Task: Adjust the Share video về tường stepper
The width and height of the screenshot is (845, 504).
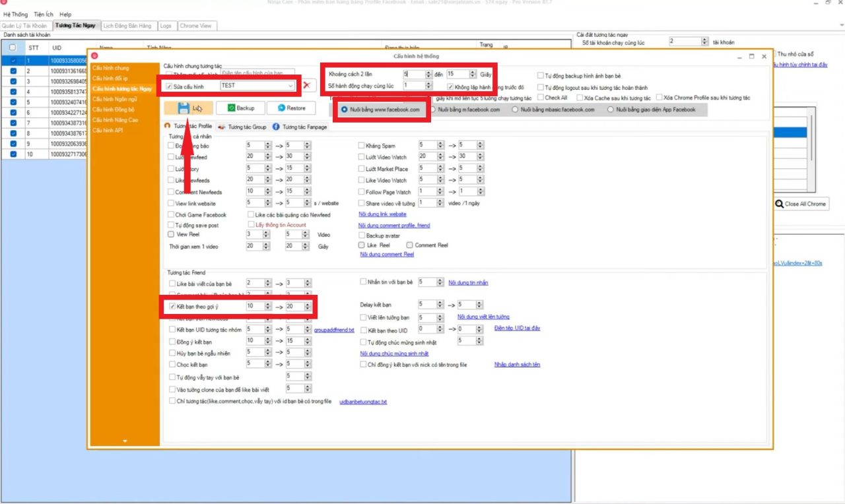Action: coord(440,203)
